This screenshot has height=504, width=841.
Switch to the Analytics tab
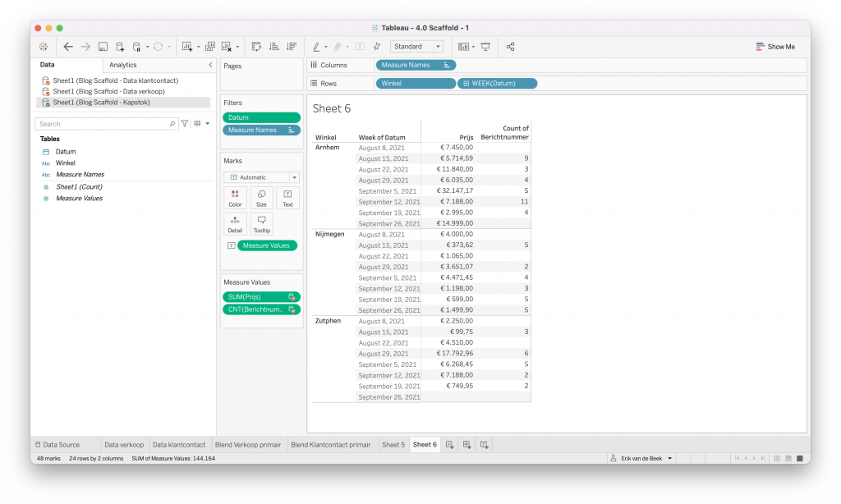pyautogui.click(x=123, y=65)
